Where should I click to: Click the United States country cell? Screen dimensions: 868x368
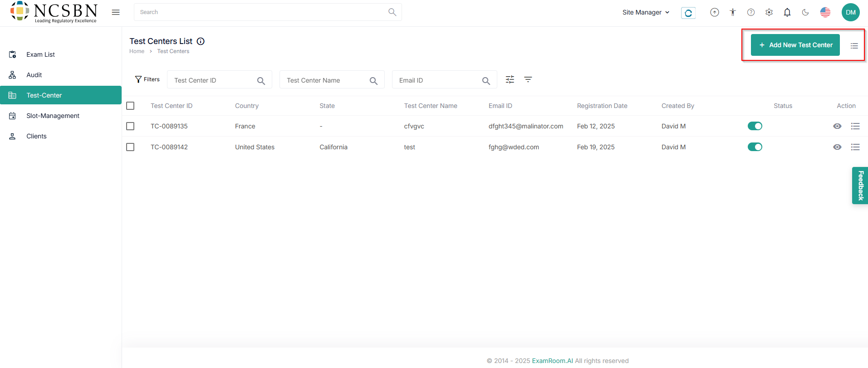click(255, 147)
